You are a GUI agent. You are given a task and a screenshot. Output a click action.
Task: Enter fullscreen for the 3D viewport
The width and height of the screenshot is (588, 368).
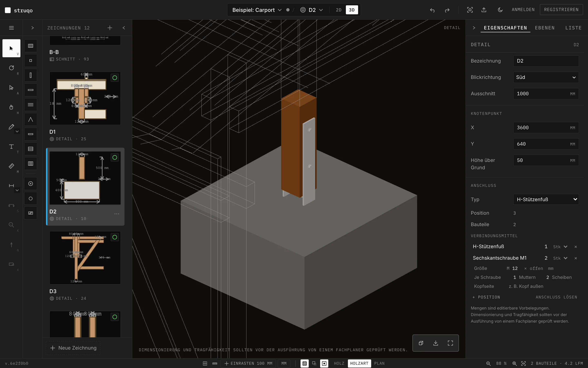450,343
